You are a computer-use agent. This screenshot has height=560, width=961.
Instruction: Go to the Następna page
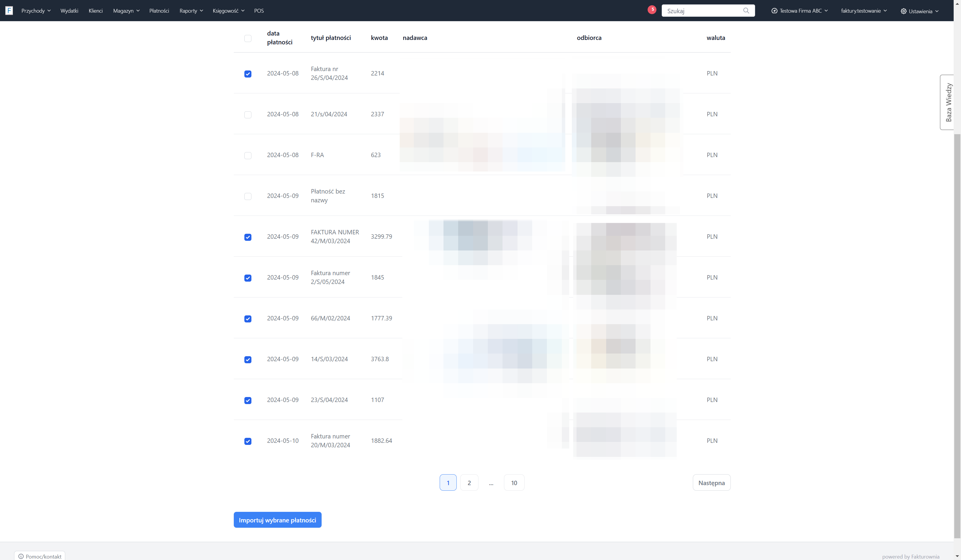click(x=711, y=482)
